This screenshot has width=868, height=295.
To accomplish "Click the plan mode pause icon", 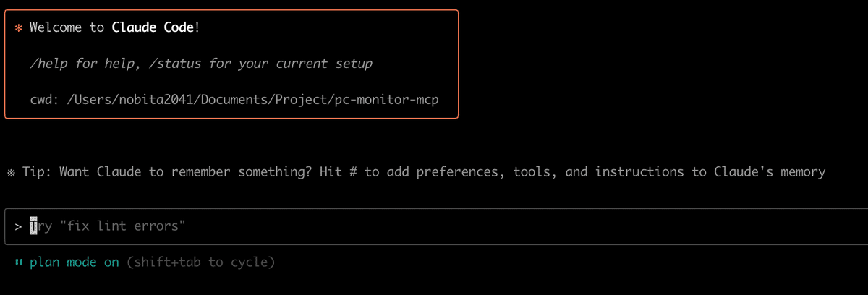I will [x=18, y=262].
